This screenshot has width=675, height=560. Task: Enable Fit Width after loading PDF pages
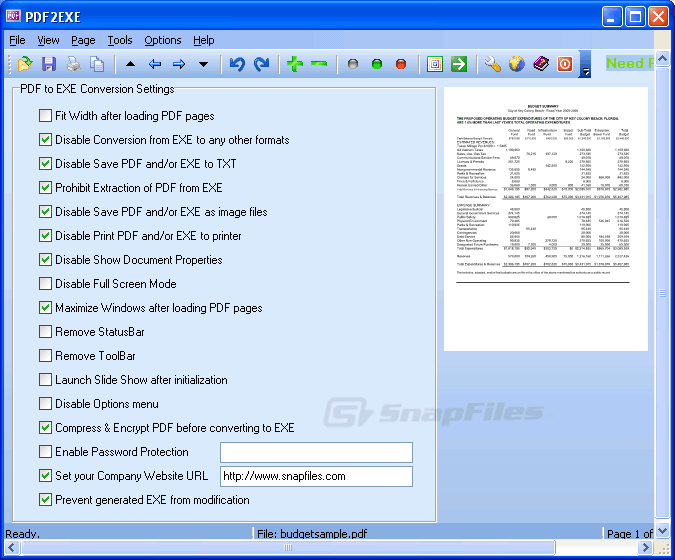pyautogui.click(x=45, y=115)
